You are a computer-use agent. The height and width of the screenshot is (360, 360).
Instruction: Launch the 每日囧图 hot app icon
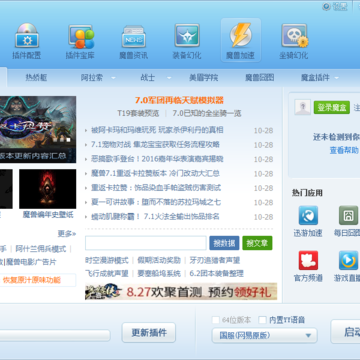coord(349,215)
